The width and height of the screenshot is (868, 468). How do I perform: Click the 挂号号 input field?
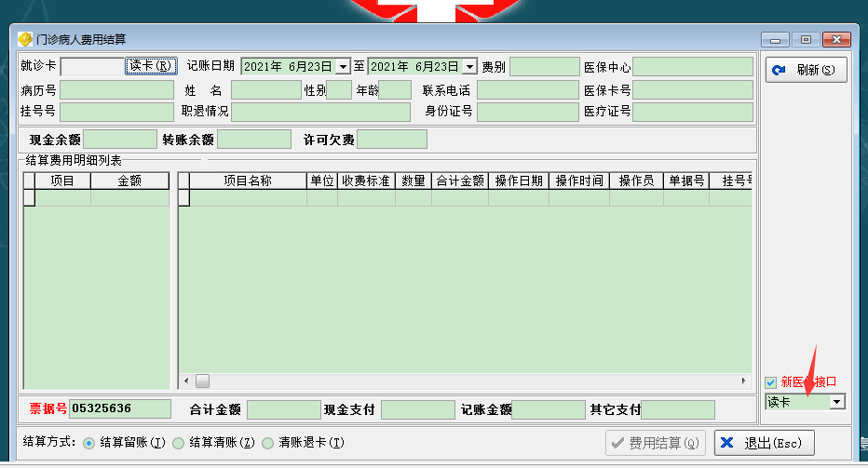coord(116,112)
